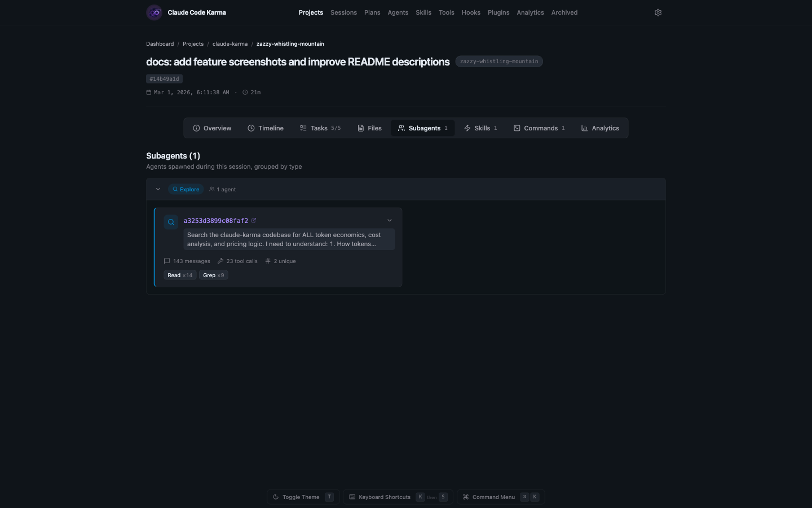Viewport: 812px width, 508px height.
Task: Click the subagent prompt description text
Action: point(289,239)
